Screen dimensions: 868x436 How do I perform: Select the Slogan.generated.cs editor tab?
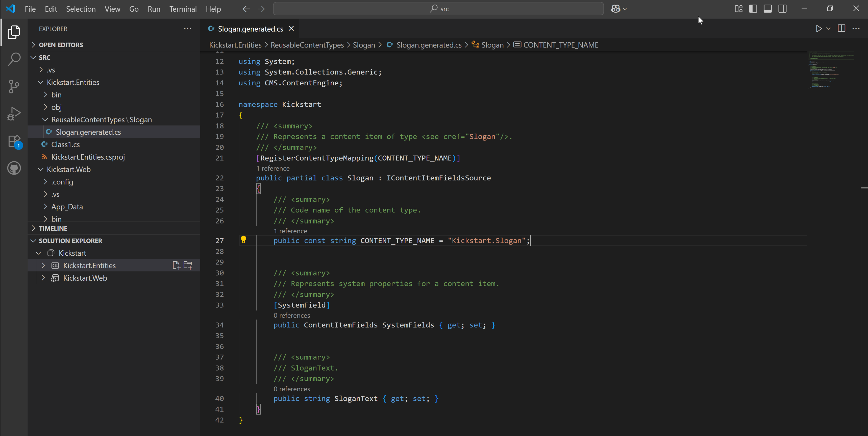pyautogui.click(x=250, y=29)
